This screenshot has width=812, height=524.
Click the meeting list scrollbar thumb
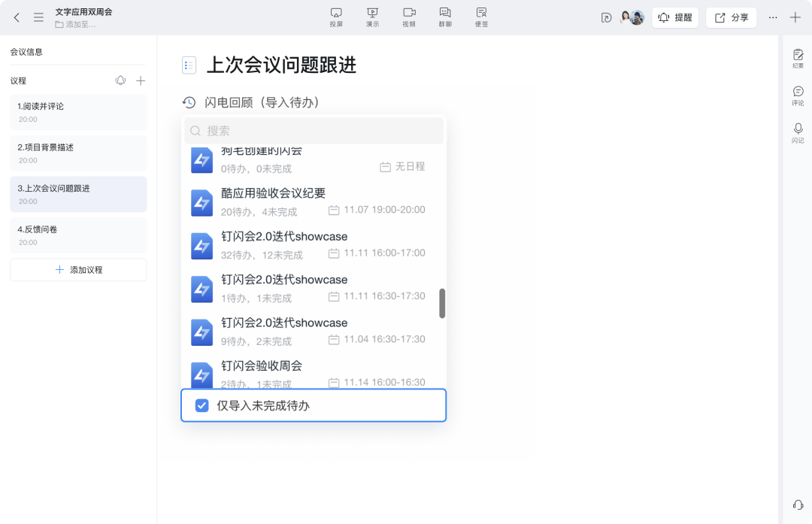tap(442, 303)
